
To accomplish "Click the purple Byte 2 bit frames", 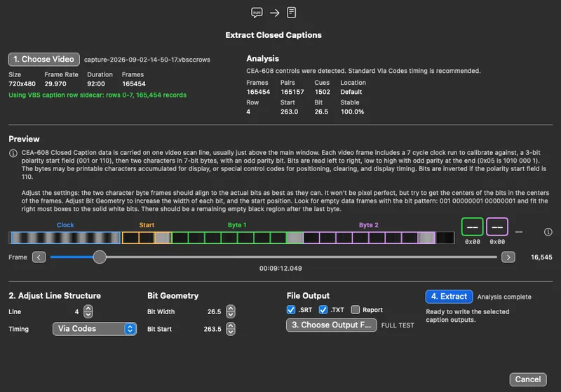I will 370,238.
